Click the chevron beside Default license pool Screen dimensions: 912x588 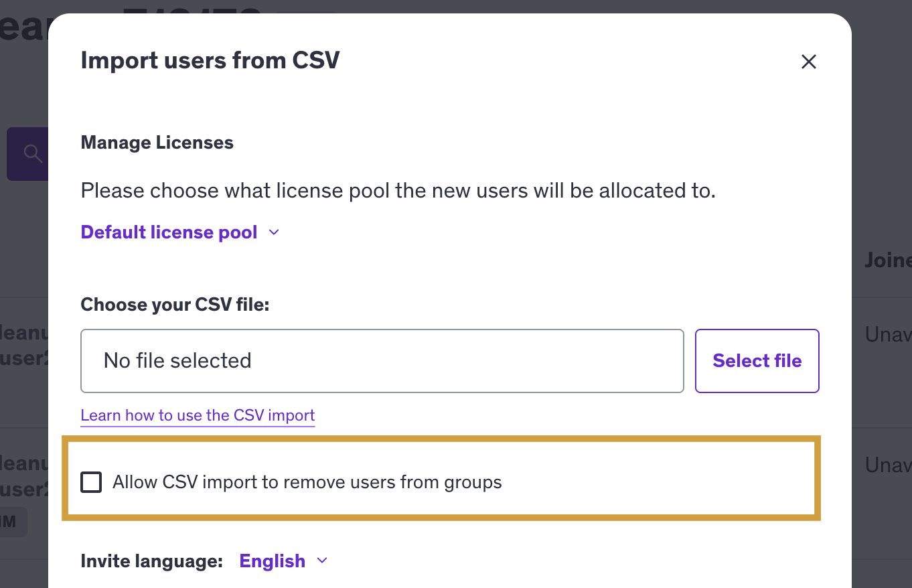click(273, 232)
